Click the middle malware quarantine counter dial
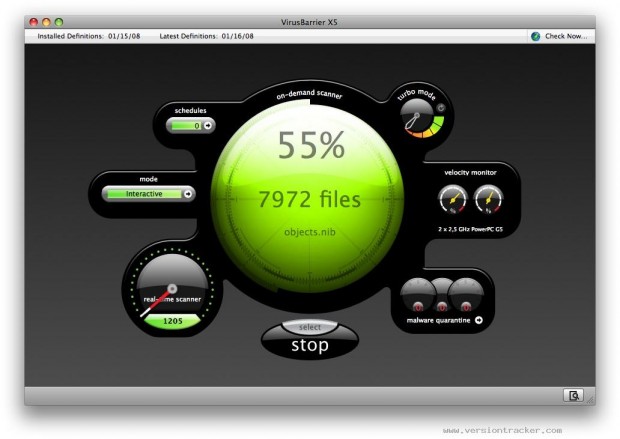Viewport: 620px width, 439px height. click(x=442, y=296)
